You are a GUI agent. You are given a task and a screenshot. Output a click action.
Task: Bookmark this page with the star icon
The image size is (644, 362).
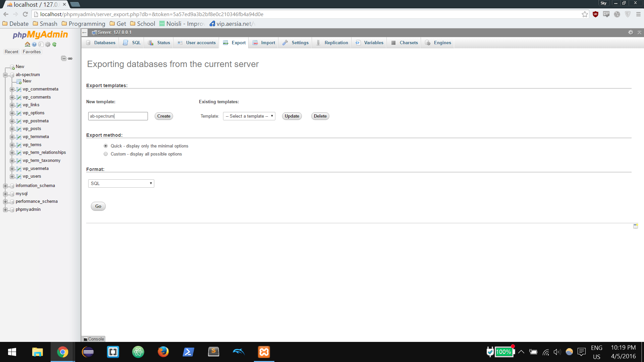tap(585, 14)
